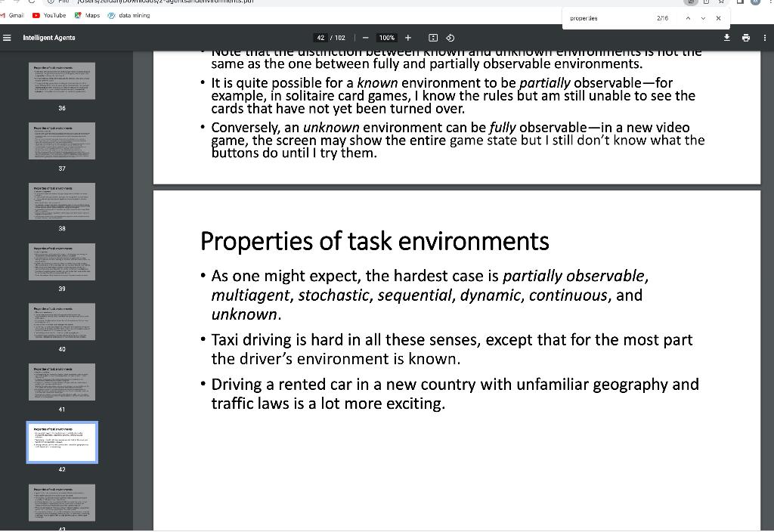Select page 40 thumbnail
The height and width of the screenshot is (532, 774).
pos(62,322)
